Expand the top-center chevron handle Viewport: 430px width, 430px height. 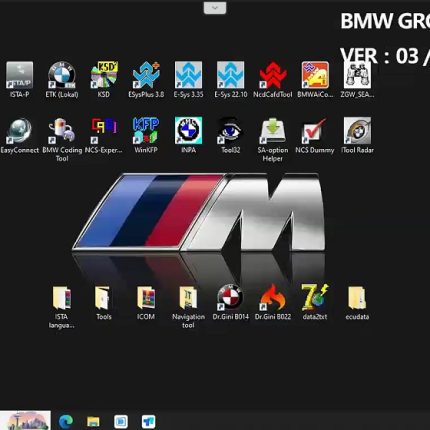215,8
